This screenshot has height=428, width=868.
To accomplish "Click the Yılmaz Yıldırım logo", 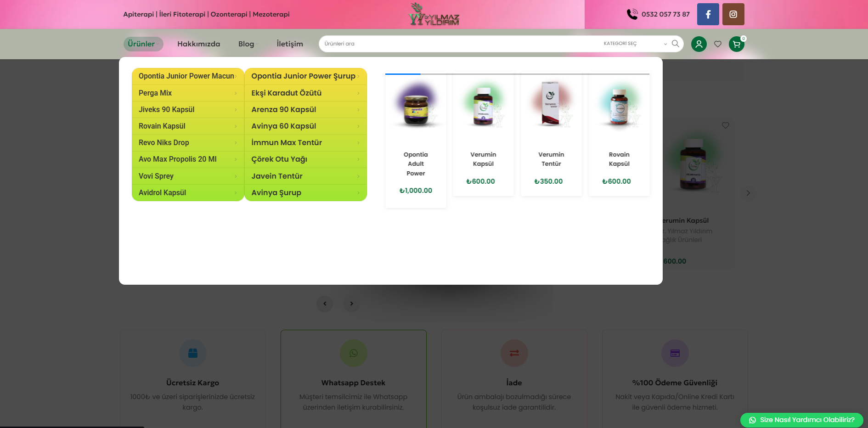I will coord(434,14).
